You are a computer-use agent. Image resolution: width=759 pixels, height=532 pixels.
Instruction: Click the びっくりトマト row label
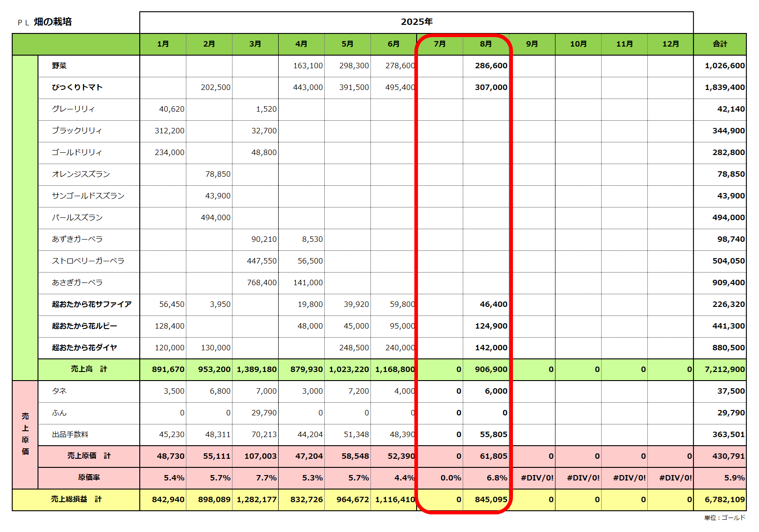coord(77,87)
